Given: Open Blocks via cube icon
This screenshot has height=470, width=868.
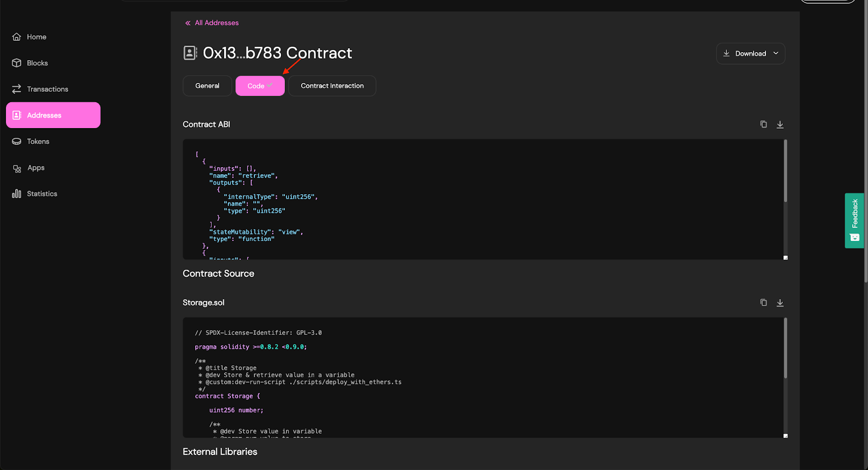Looking at the screenshot, I should (17, 63).
